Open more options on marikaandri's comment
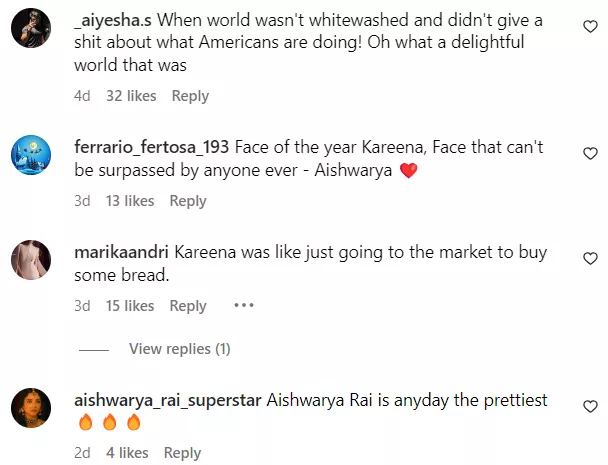Viewport: 608px width, 465px height. (244, 306)
